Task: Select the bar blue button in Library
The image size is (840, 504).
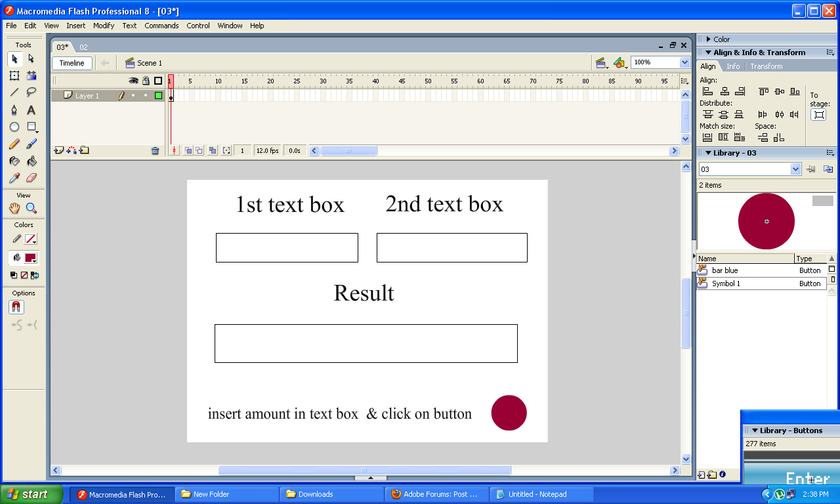Action: click(724, 270)
